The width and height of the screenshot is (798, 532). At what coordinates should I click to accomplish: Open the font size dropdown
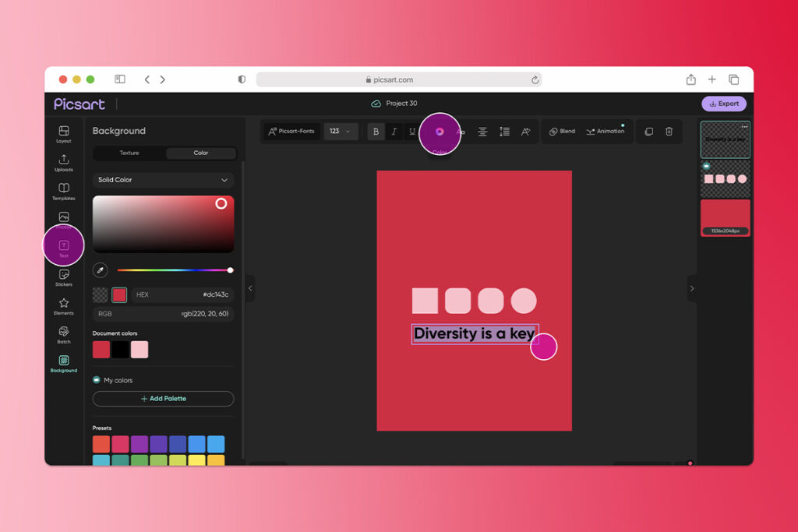(x=341, y=131)
